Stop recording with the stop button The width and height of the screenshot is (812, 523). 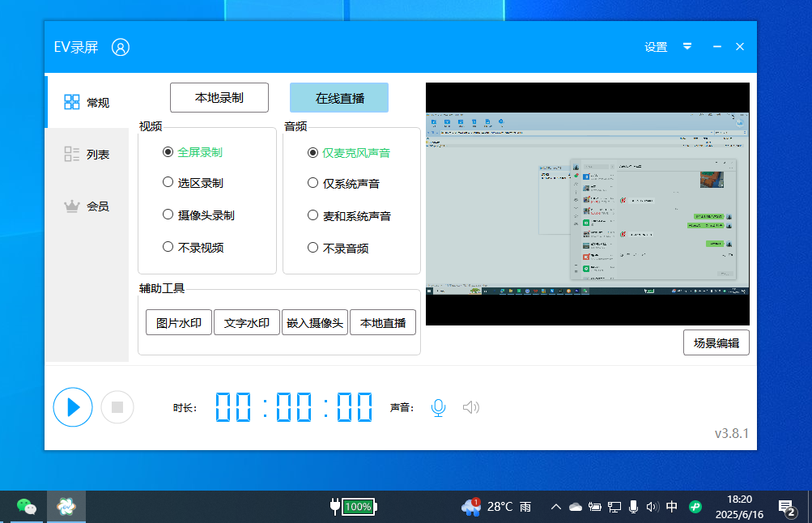tap(117, 407)
